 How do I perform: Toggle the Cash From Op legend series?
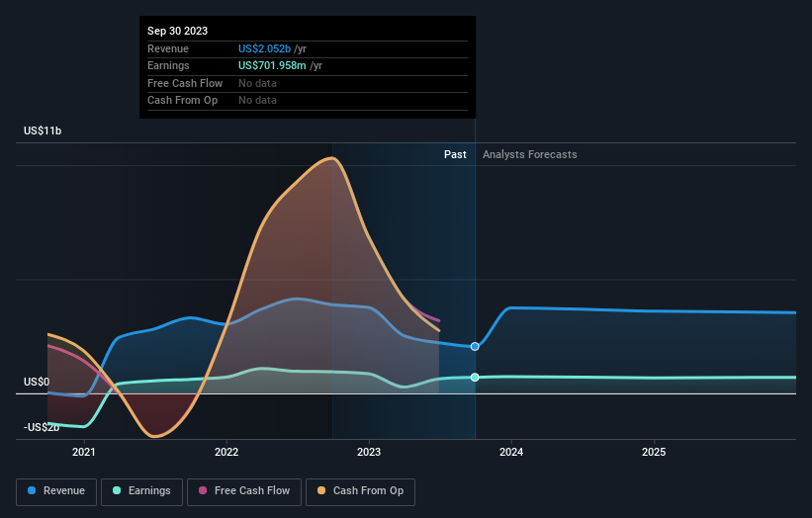click(360, 491)
